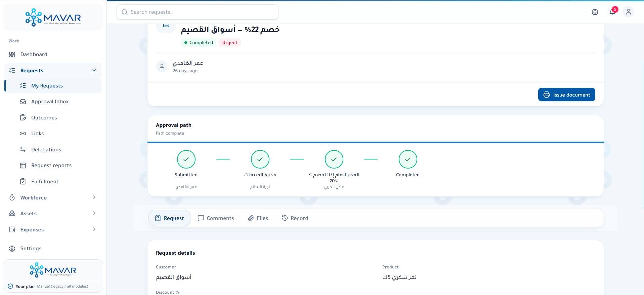Image resolution: width=644 pixels, height=295 pixels.
Task: Click the Fulfillment clipboard icon
Action: click(23, 181)
